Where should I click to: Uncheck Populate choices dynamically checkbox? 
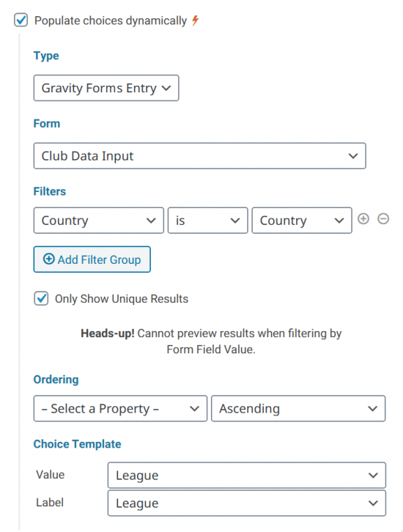pyautogui.click(x=21, y=20)
